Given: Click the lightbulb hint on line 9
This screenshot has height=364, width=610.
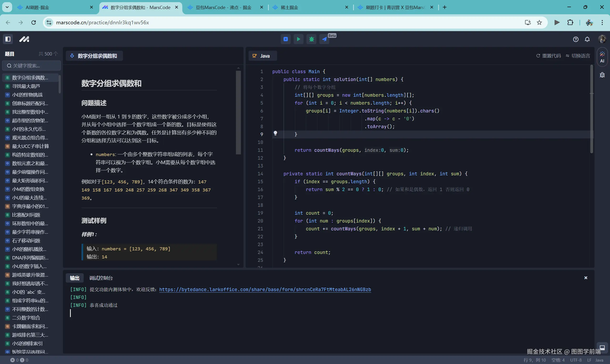Looking at the screenshot, I should [x=275, y=133].
